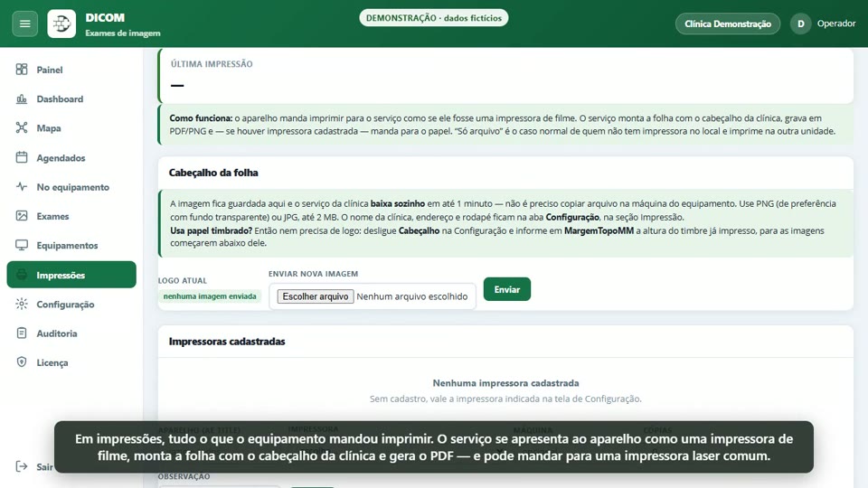Image resolution: width=868 pixels, height=488 pixels.
Task: Click 'ENVIAR NOVA IMAGEM' label
Action: tap(314, 274)
